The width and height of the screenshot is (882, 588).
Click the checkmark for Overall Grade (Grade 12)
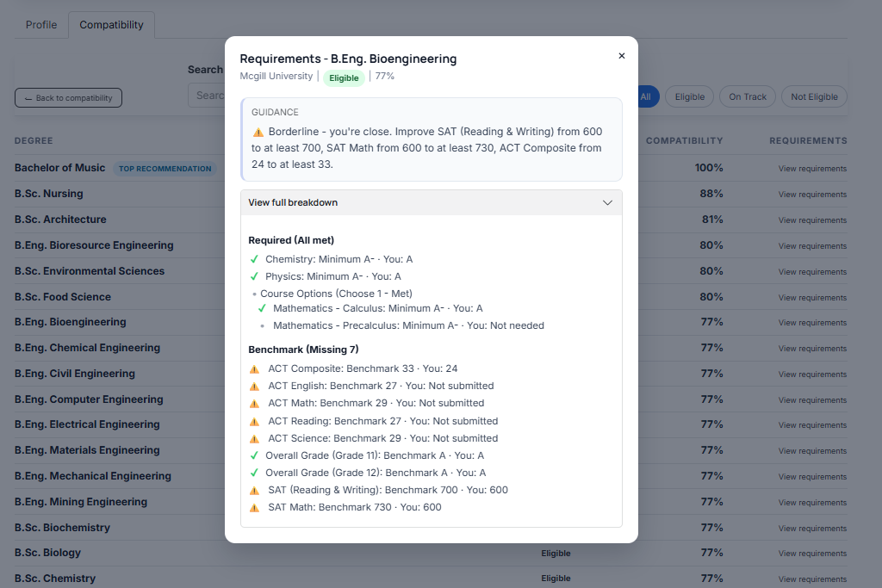(x=254, y=473)
